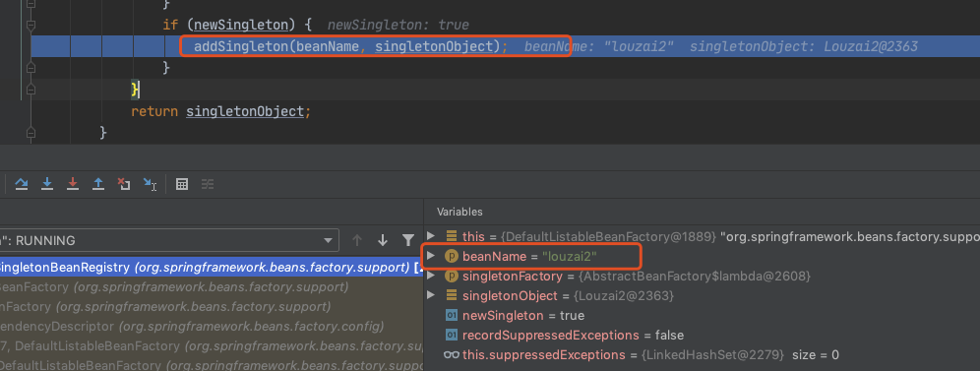This screenshot has height=371, width=980.
Task: Click the Step Into blue arrow icon
Action: click(x=47, y=184)
